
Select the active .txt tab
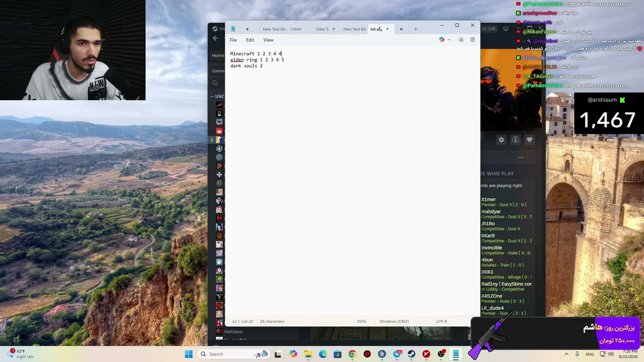click(x=380, y=29)
